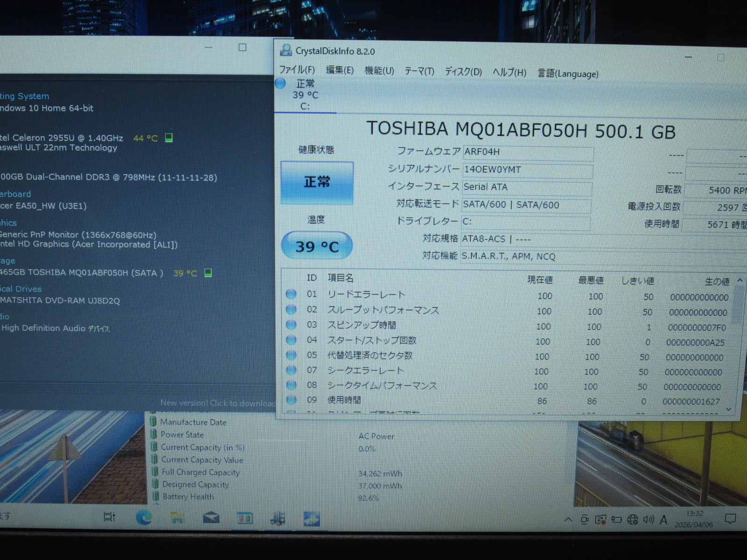This screenshot has height=560, width=747.
Task: Click the green CPU temperature indicator icon
Action: (x=169, y=138)
